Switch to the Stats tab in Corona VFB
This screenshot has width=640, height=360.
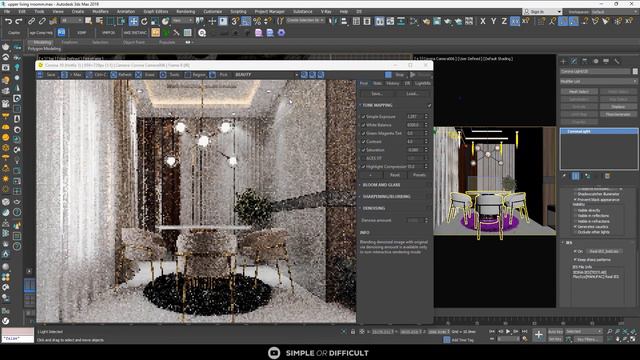point(377,83)
